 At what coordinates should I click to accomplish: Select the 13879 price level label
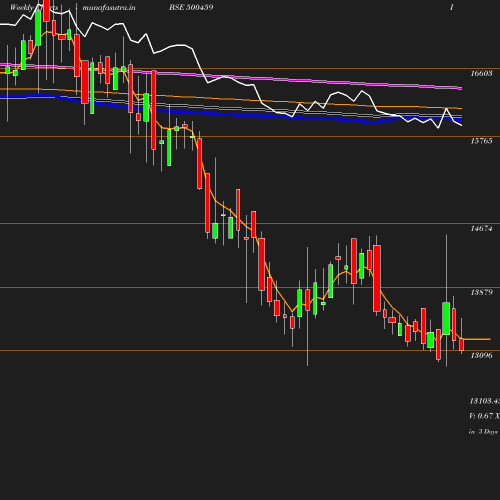(481, 292)
